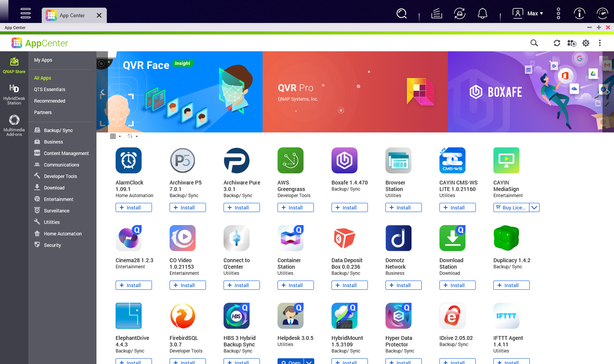Install Download Station
Screen dimensions: 614x364
457,285
